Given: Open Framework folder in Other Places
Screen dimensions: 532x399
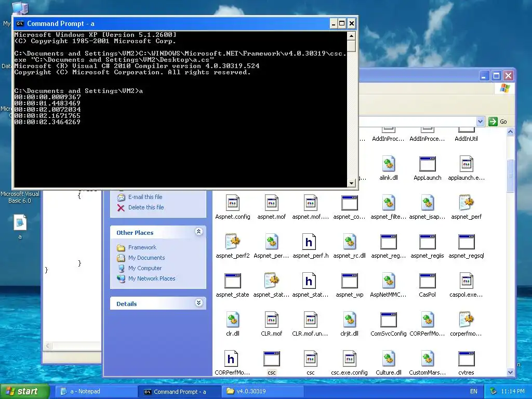Looking at the screenshot, I should (142, 247).
